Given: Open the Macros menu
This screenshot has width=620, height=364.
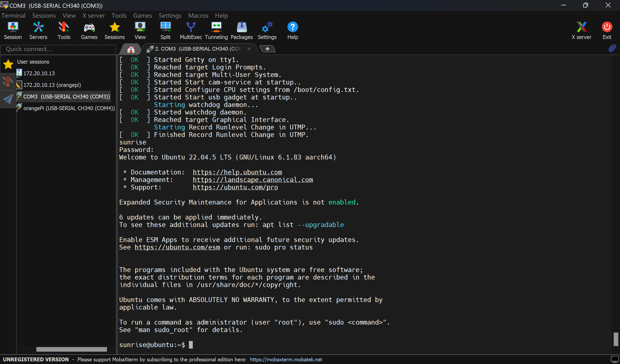Looking at the screenshot, I should (x=198, y=15).
